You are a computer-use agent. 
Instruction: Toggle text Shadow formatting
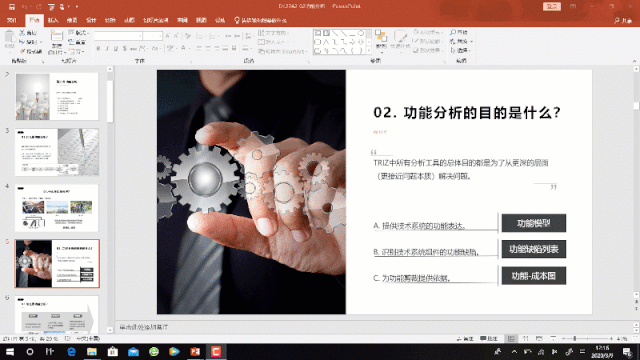point(124,49)
